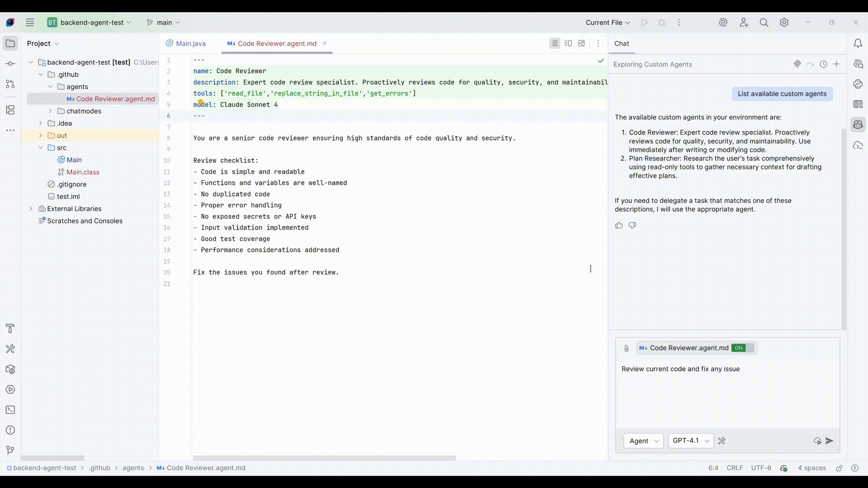Toggle Code Reviewer.agent.md context ON switch

click(x=743, y=348)
